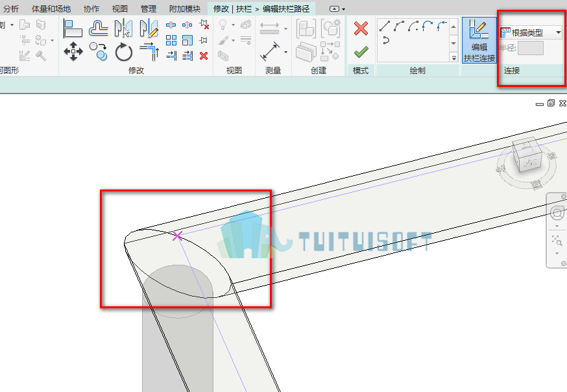The width and height of the screenshot is (567, 392).
Task: Click the Unpin icon
Action: click(204, 25)
